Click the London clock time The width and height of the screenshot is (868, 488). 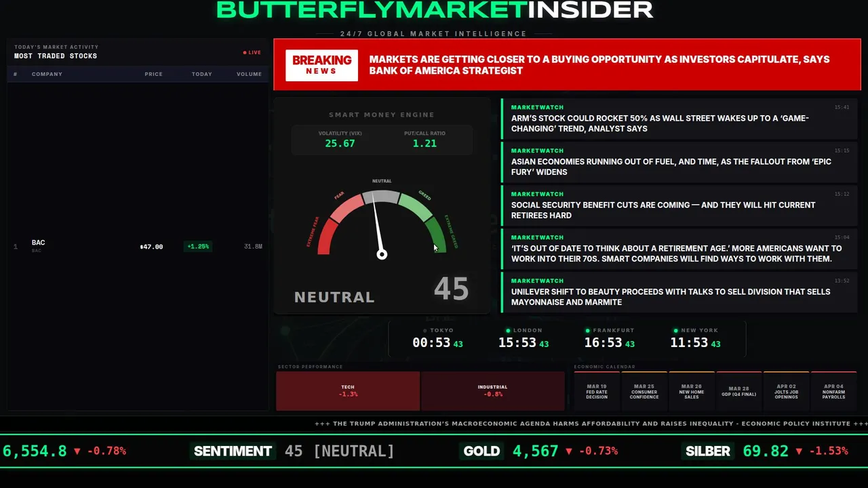524,343
